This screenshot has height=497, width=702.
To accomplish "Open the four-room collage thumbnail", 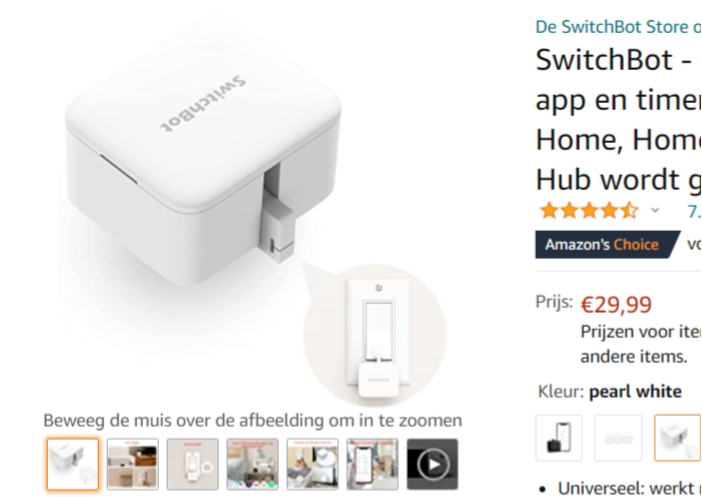I will 133,464.
